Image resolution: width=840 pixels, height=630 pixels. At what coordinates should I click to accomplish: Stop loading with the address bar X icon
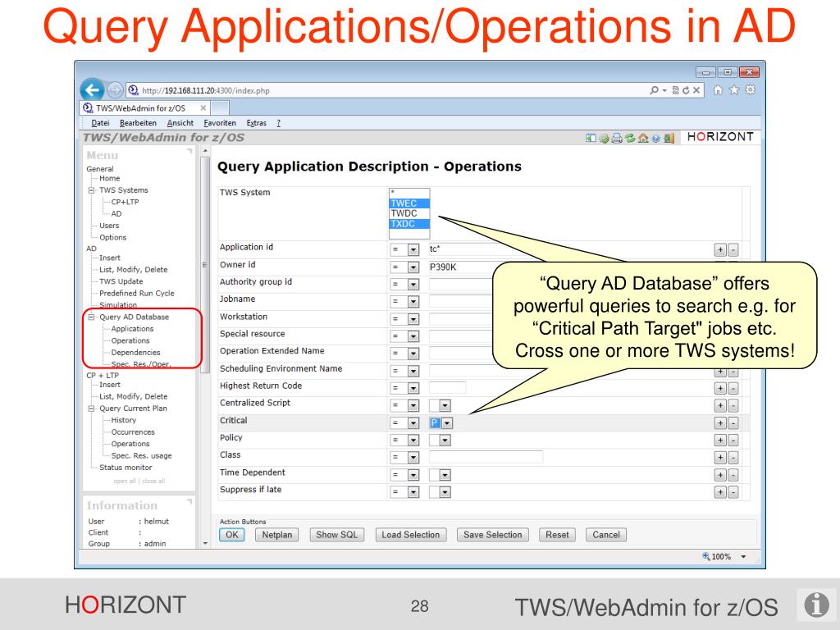(696, 90)
